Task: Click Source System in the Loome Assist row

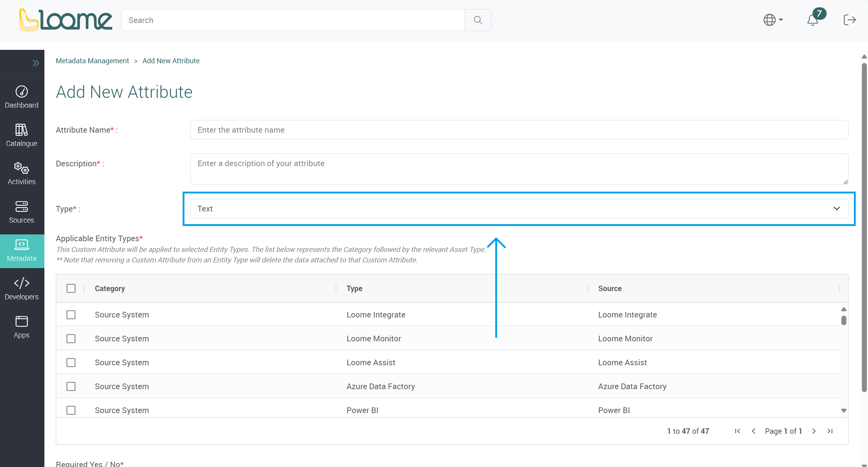Action: tap(122, 362)
